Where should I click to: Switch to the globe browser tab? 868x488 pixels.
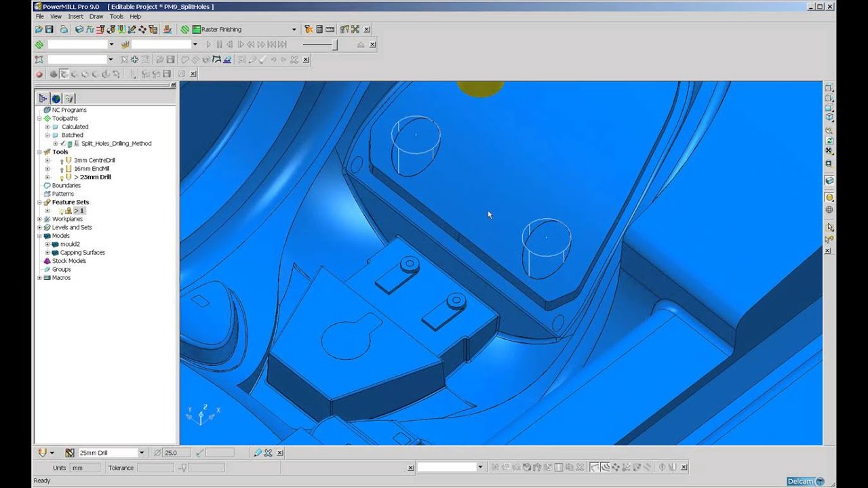(56, 98)
